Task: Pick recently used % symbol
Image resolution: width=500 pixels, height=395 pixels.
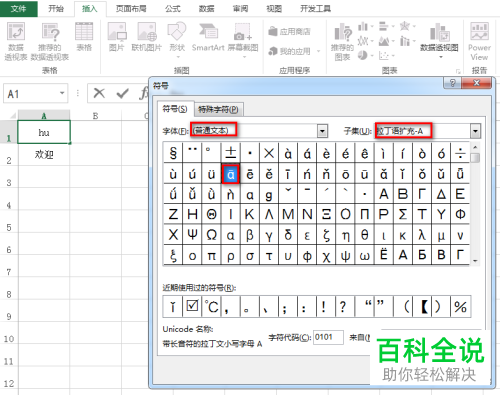Action: pos(460,306)
